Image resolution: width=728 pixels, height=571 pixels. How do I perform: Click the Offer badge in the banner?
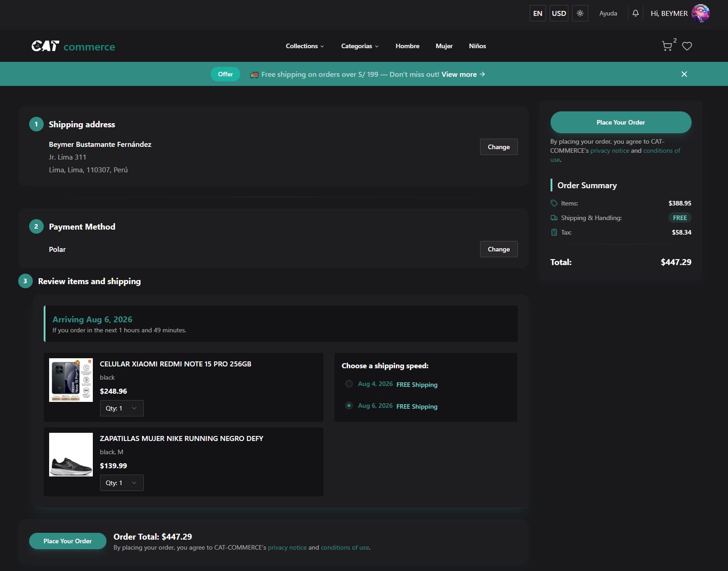pos(225,74)
